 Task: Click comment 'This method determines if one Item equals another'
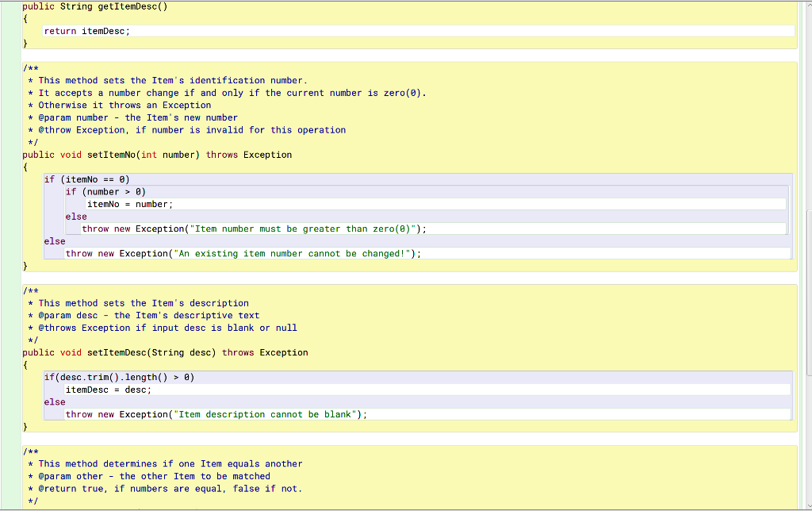point(170,464)
